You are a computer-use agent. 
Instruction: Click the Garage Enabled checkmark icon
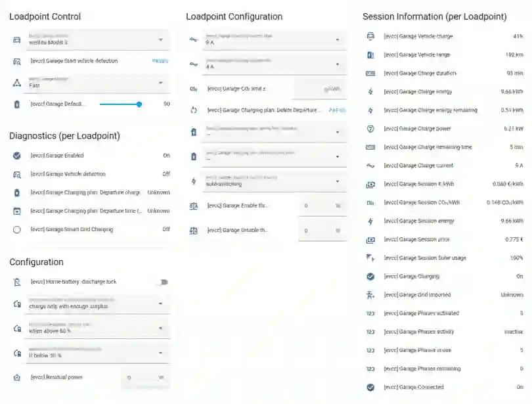(16, 156)
